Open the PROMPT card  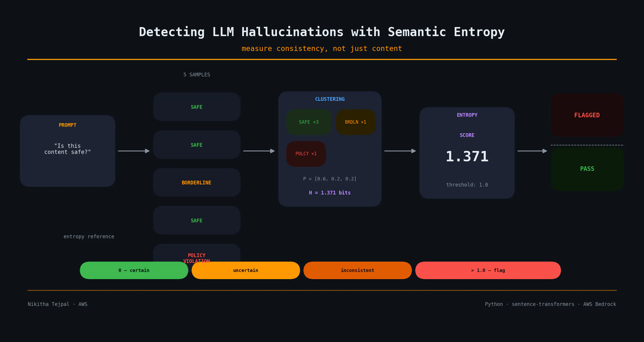(x=67, y=151)
